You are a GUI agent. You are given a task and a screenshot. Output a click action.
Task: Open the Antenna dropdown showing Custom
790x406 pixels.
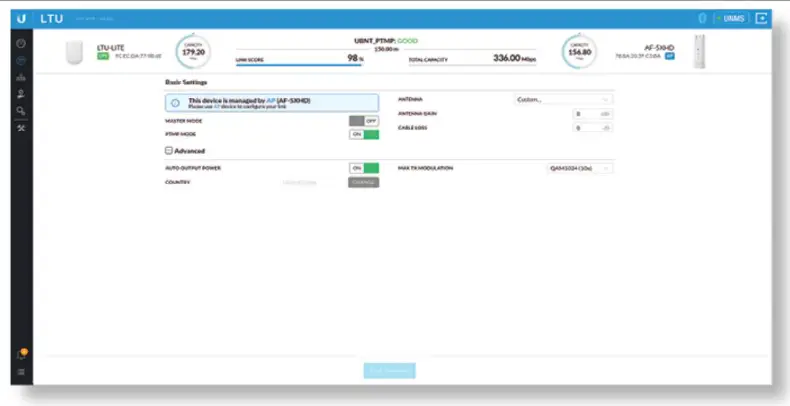[563, 100]
